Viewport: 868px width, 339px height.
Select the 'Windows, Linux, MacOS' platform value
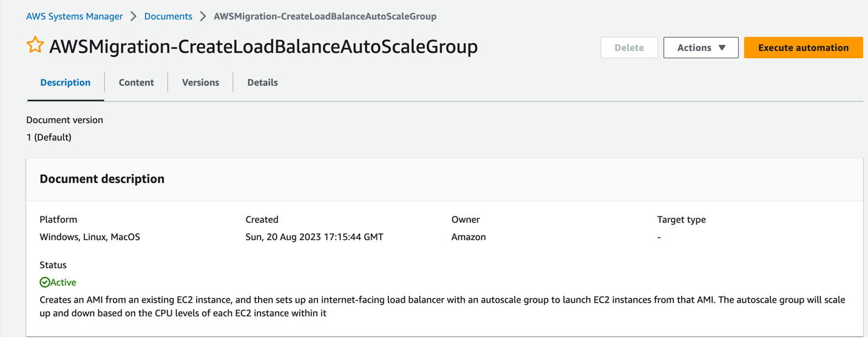pyautogui.click(x=90, y=237)
